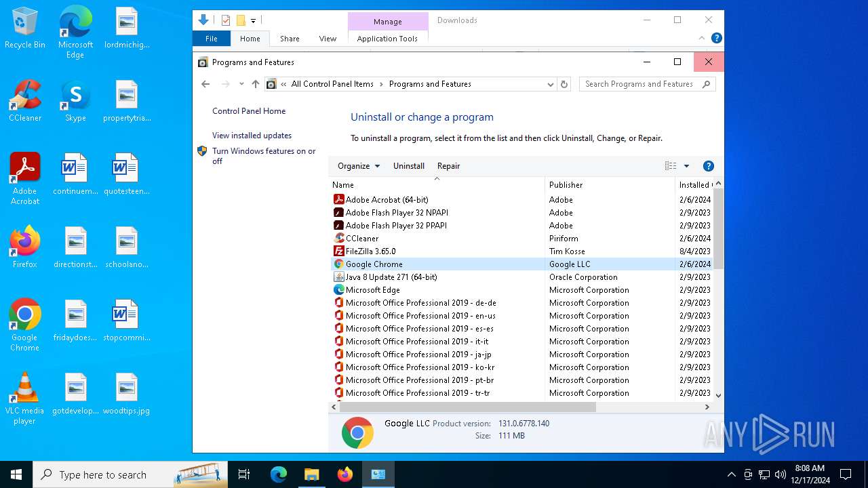868x488 pixels.
Task: Expand the Quick Access Toolbar customize arrow
Action: click(253, 20)
